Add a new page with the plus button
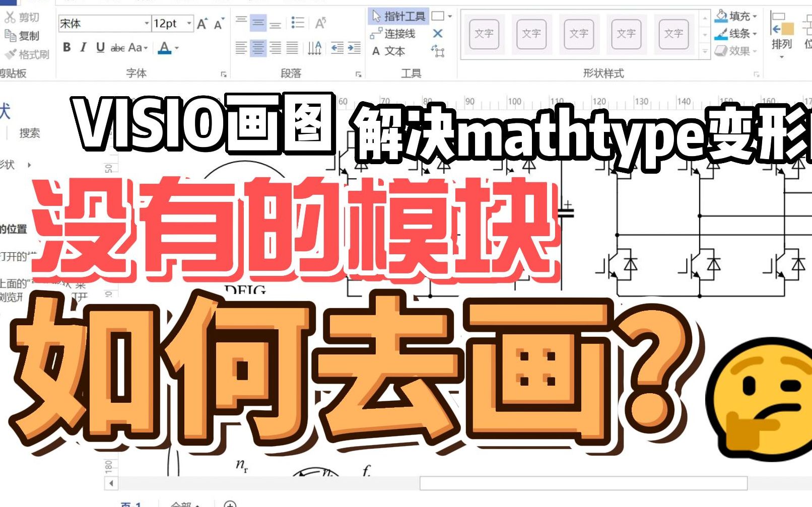Screen dimensions: 812x507 click(x=230, y=504)
